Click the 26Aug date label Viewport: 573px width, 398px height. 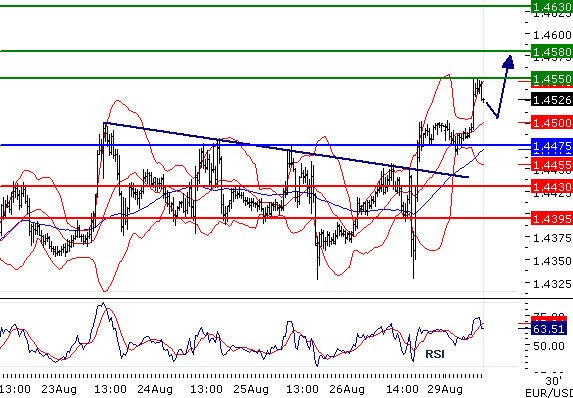click(346, 389)
